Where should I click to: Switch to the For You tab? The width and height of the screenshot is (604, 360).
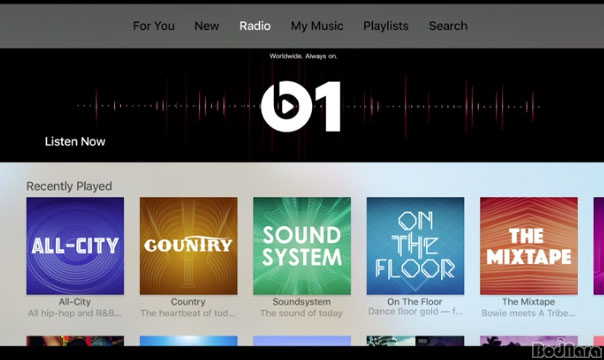pyautogui.click(x=154, y=26)
